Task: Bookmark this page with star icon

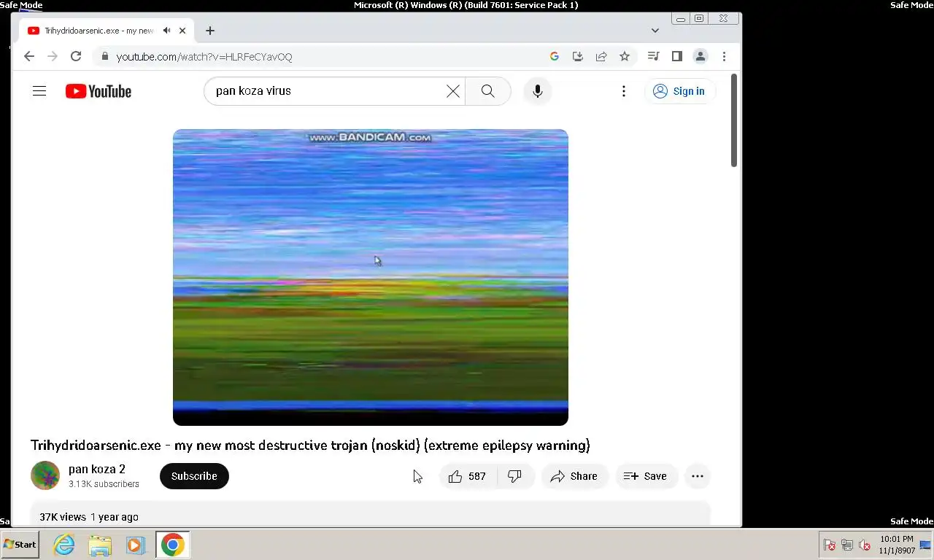Action: (625, 56)
